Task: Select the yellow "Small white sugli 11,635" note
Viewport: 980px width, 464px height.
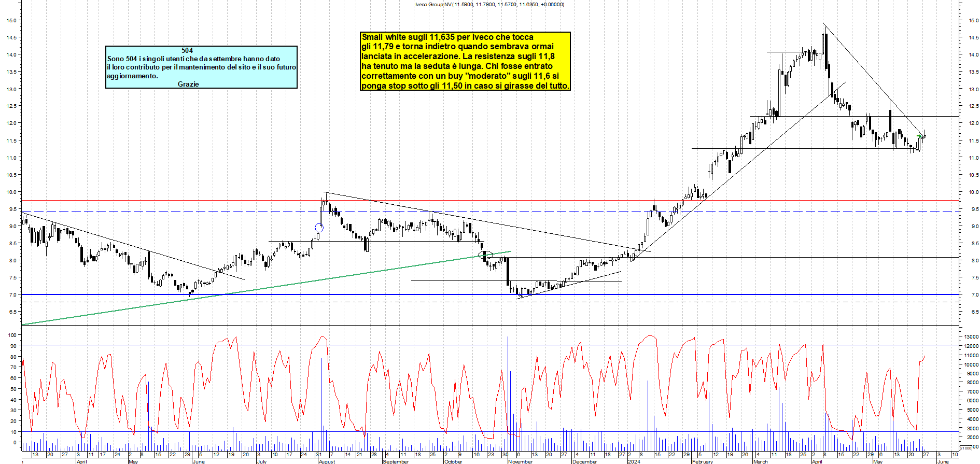Action: (466, 61)
